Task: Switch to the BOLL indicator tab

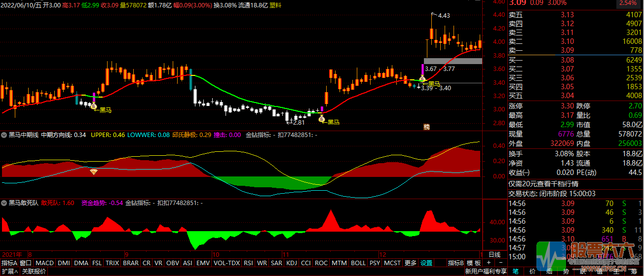Action: [x=359, y=263]
